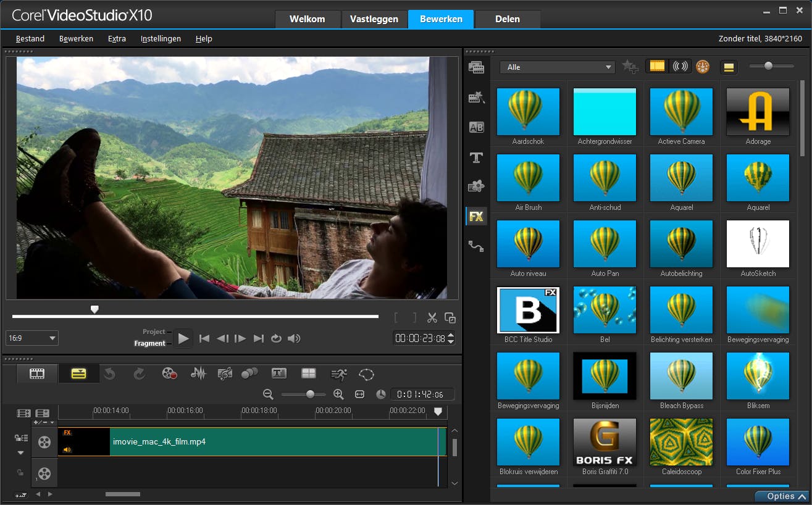Click the timeline zoom slider

point(310,394)
